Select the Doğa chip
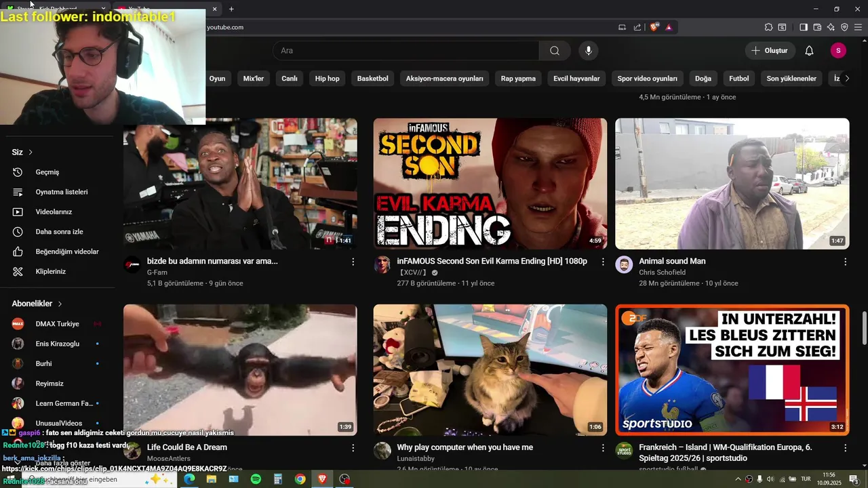The width and height of the screenshot is (868, 488). pyautogui.click(x=703, y=79)
